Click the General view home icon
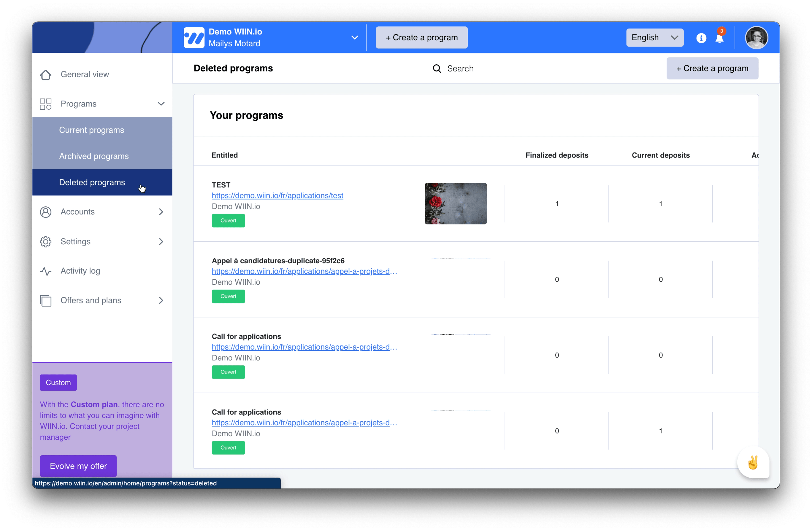Screen dimensions: 812x531 pyautogui.click(x=46, y=74)
